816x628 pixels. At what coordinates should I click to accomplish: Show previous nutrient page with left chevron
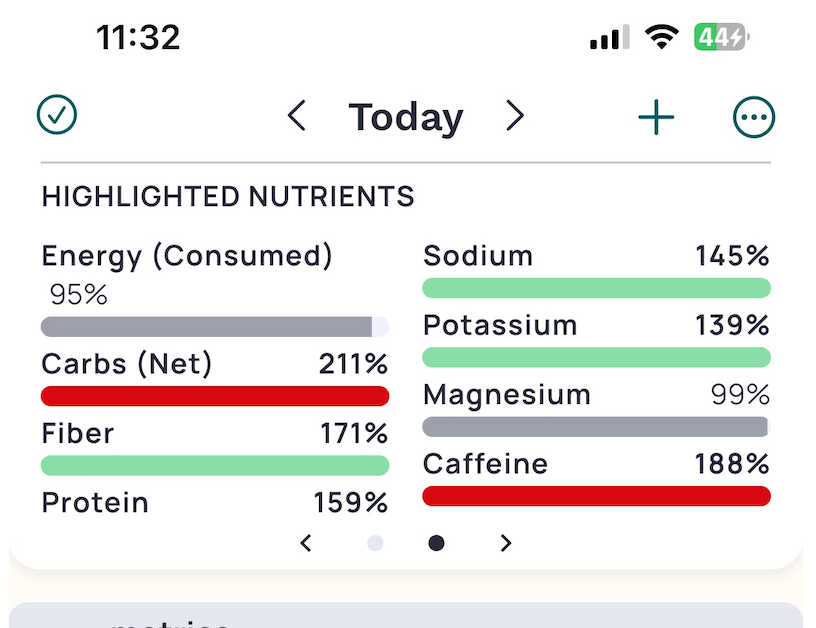(306, 543)
